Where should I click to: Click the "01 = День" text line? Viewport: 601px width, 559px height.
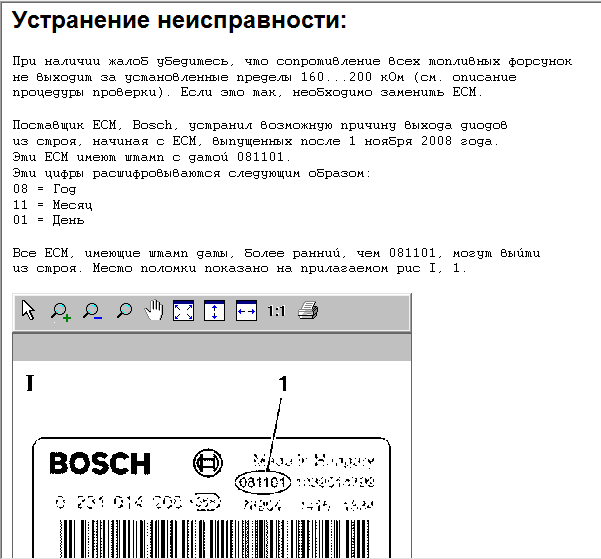pos(54,219)
